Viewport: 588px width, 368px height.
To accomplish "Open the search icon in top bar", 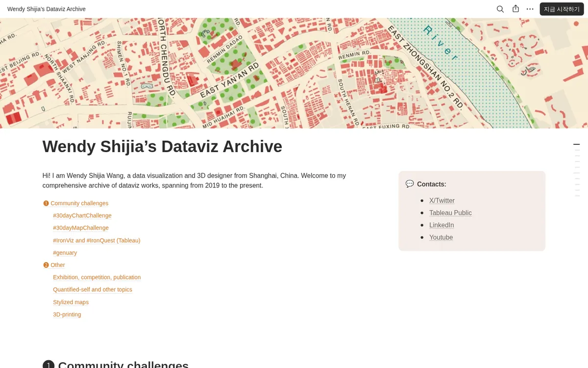I will point(500,9).
